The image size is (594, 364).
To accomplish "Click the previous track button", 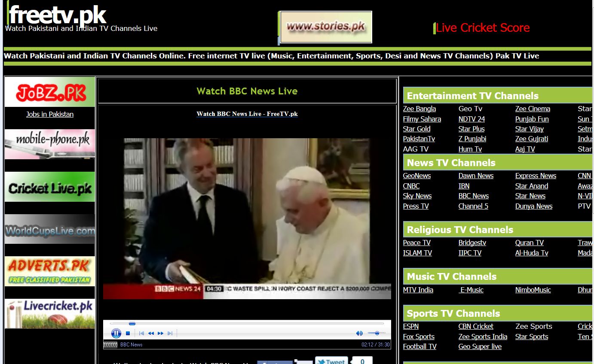I will [141, 333].
